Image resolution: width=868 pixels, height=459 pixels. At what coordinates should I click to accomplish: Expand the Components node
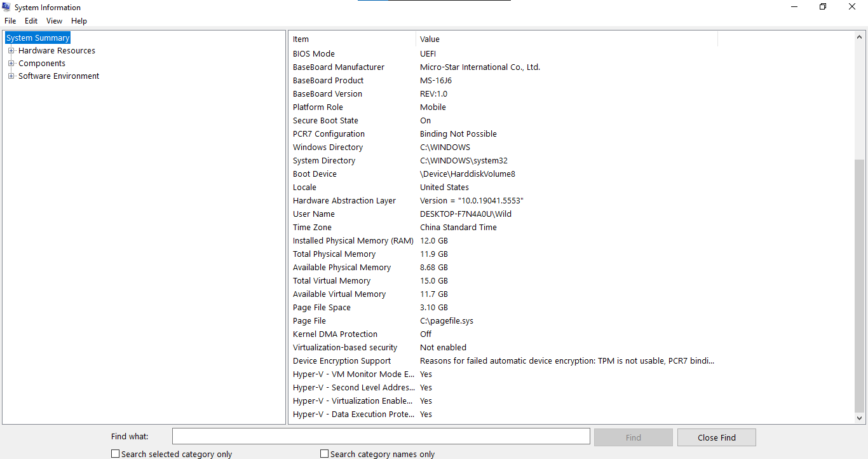(11, 64)
